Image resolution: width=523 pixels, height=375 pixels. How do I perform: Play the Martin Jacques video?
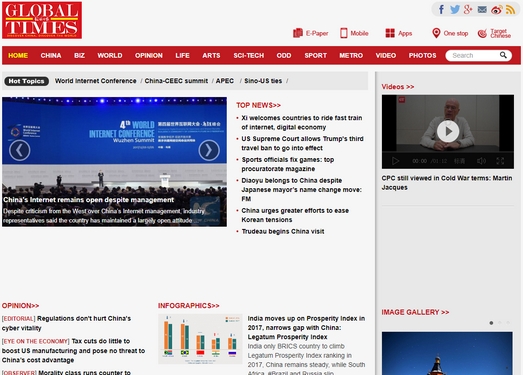[448, 131]
